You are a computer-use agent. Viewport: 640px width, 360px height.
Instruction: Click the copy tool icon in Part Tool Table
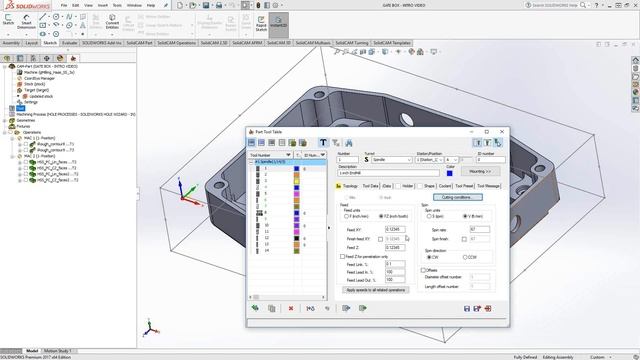[271, 308]
